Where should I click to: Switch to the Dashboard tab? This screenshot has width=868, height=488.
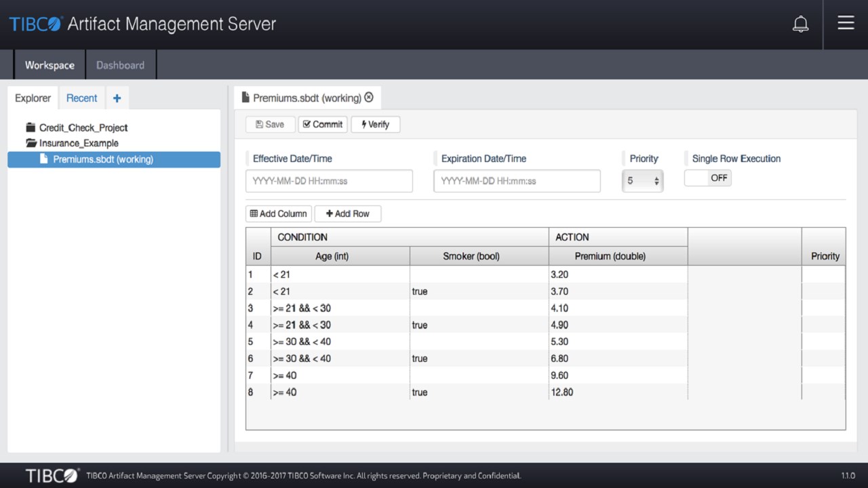tap(120, 65)
